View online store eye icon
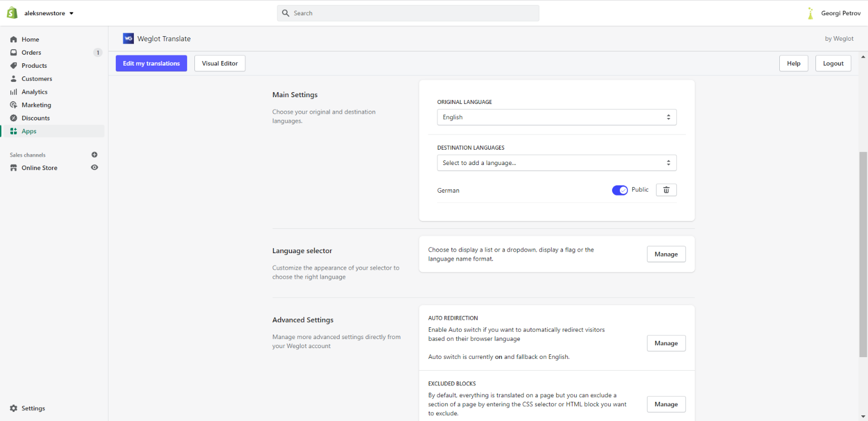 (94, 168)
